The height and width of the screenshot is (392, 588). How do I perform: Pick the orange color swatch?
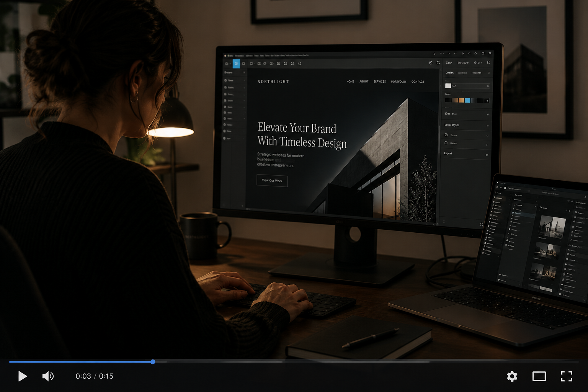coord(461,100)
